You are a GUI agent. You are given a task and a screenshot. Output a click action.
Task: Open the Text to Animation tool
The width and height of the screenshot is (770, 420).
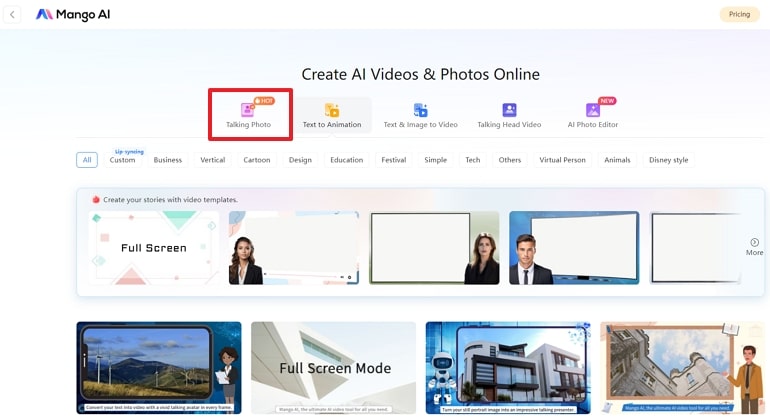[x=332, y=115]
